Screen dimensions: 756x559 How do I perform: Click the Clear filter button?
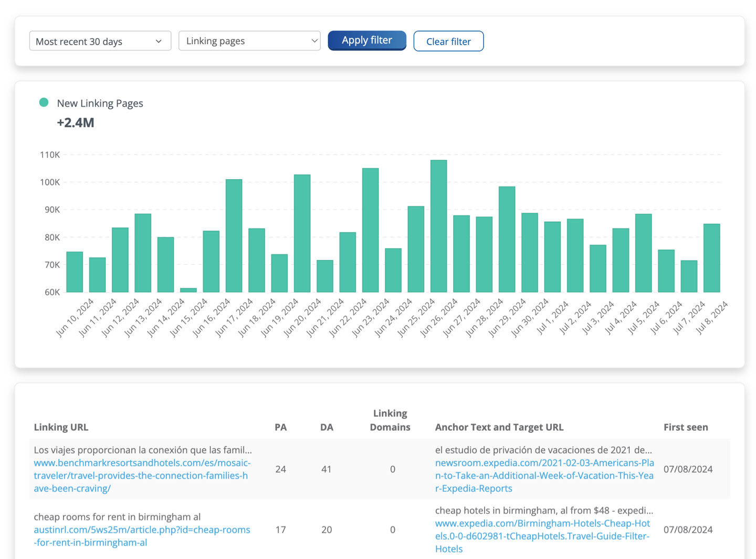click(448, 42)
